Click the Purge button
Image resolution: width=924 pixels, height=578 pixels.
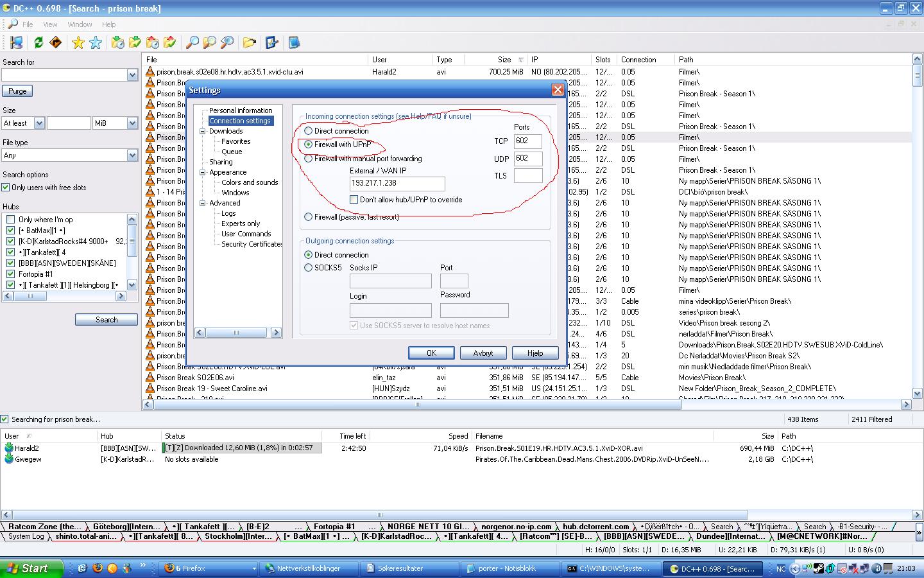17,91
